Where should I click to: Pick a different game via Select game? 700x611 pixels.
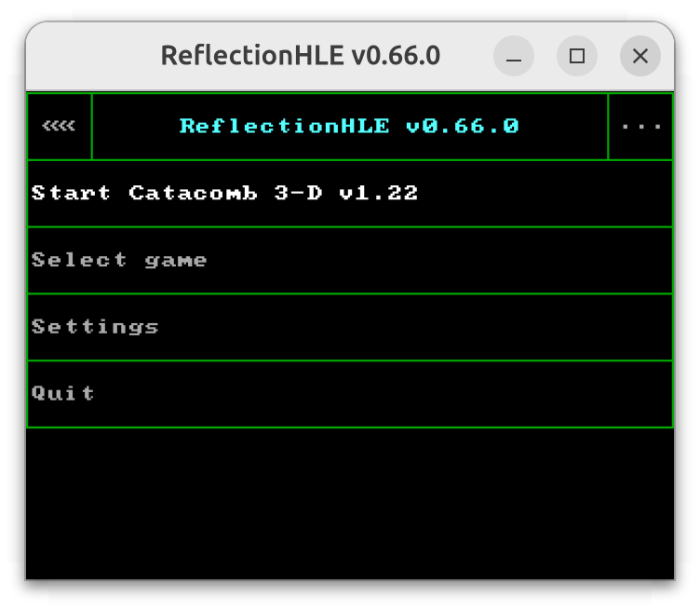pos(350,261)
